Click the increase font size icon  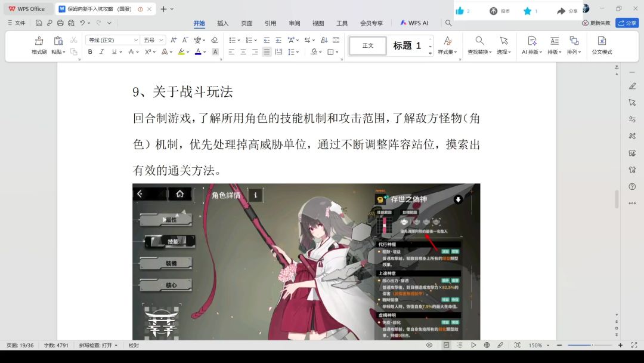[174, 40]
